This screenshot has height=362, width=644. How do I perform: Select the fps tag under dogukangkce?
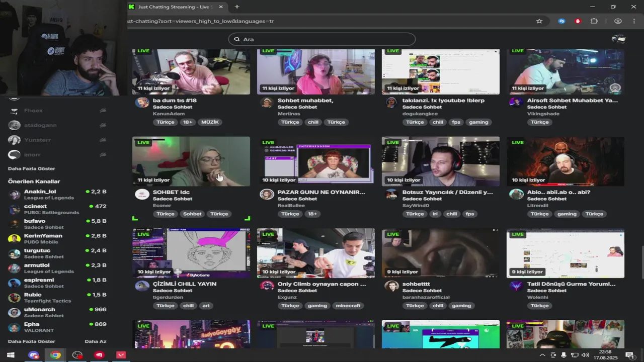(x=456, y=122)
